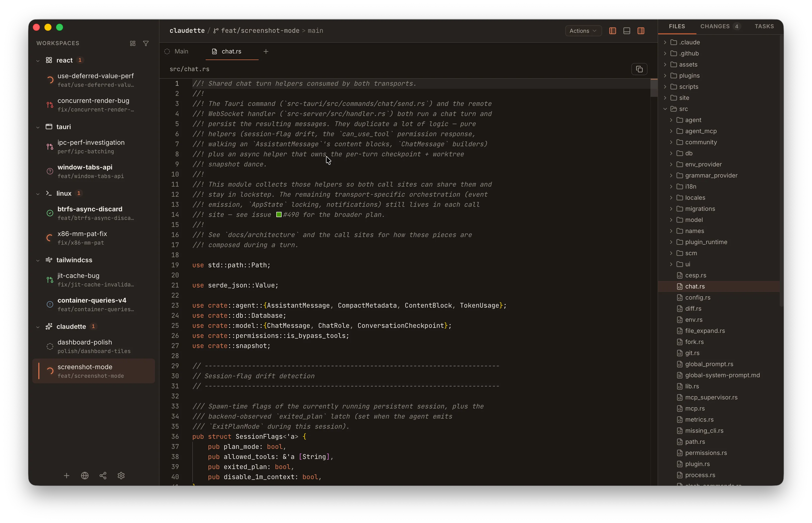Click pull request icon beside concurrent-render-bug
This screenshot has height=523, width=812.
click(x=50, y=105)
